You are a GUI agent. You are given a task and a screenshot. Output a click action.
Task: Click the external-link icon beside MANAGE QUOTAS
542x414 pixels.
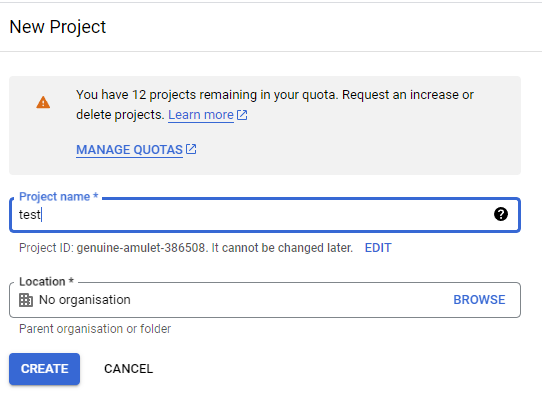191,149
